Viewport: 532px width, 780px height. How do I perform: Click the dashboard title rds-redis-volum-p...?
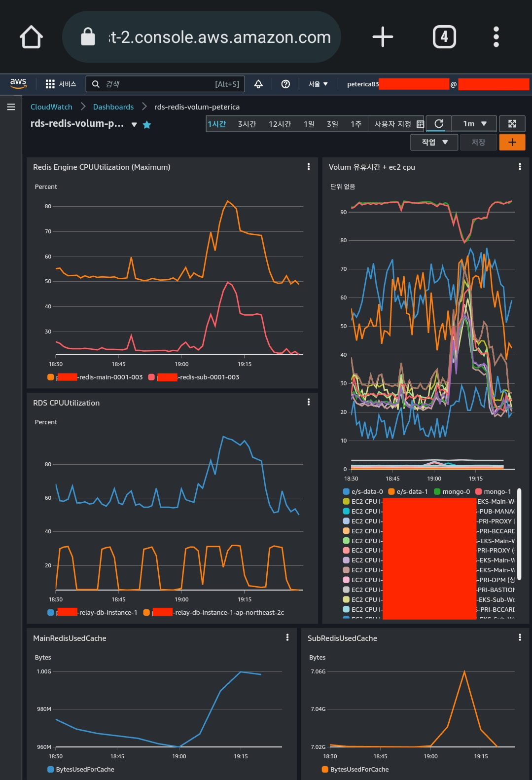tap(77, 123)
